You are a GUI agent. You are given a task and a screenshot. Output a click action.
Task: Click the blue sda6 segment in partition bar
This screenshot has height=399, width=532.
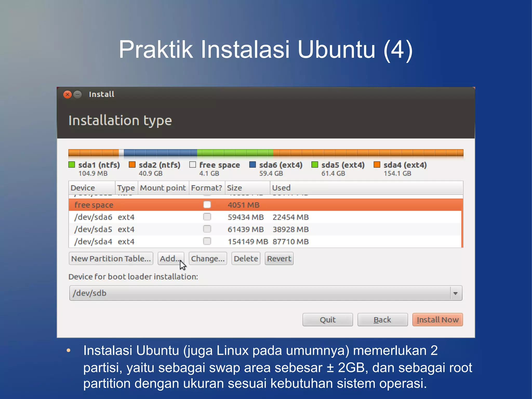tap(160, 153)
